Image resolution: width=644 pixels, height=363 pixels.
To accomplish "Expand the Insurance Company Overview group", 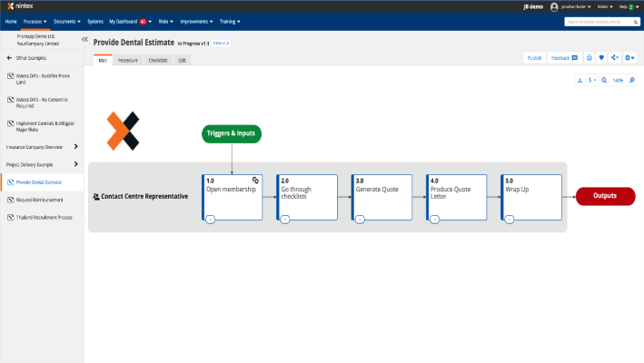I will (x=75, y=146).
